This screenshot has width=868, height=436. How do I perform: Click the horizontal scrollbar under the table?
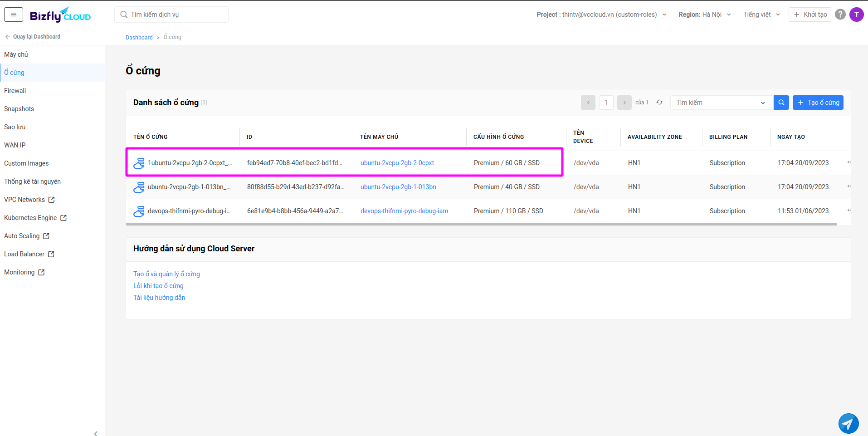(481, 224)
